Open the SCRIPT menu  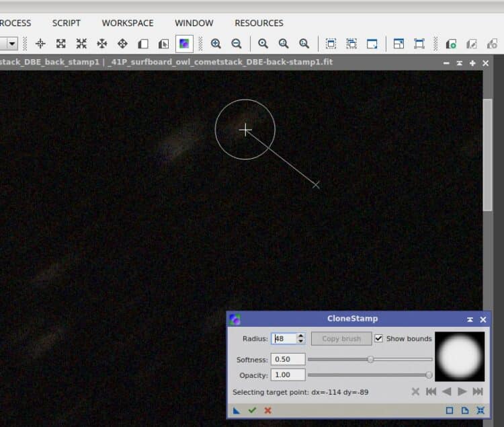click(67, 23)
